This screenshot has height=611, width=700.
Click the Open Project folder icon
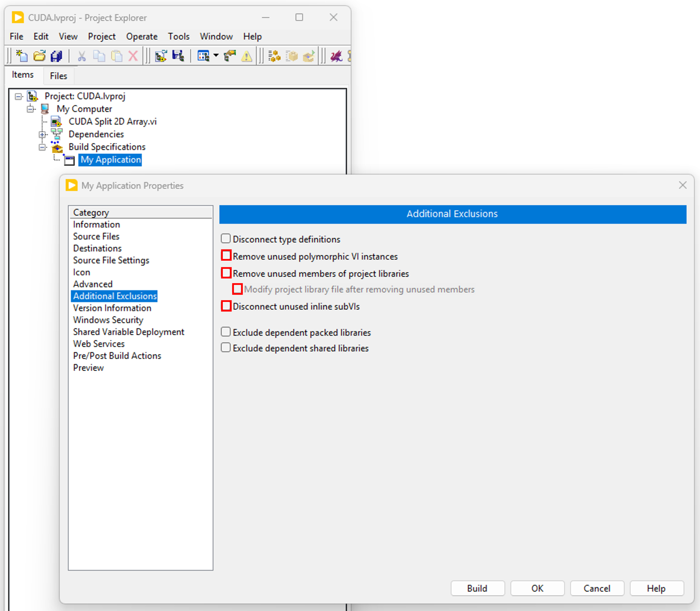(x=40, y=56)
